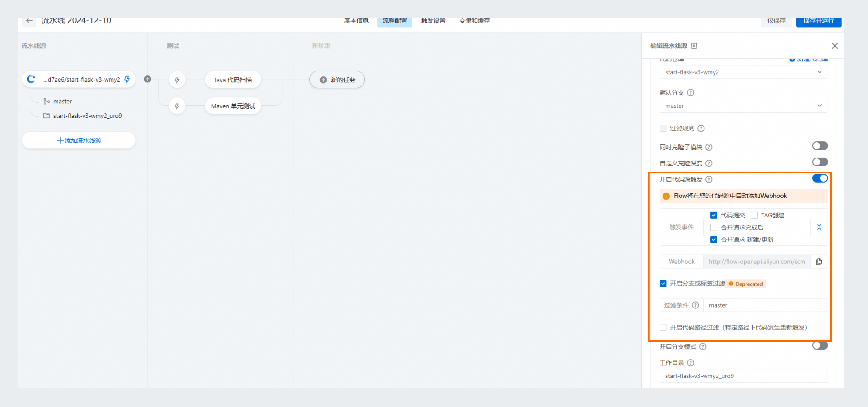Click the 新阶段 stage title
868x407 pixels.
(321, 46)
